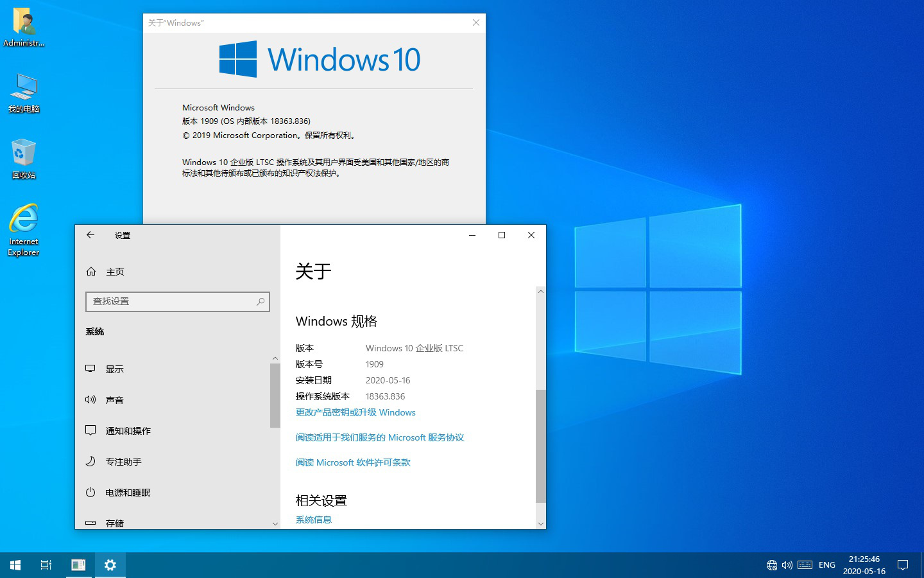Screen dimensions: 924x578
Task: Click the network globe tray icon
Action: pos(772,565)
